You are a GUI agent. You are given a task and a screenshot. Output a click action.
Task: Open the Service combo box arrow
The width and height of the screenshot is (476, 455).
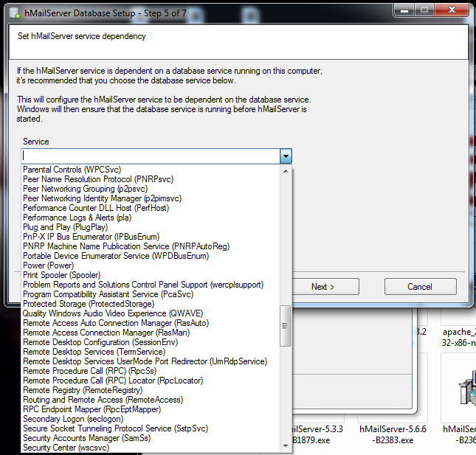tap(286, 156)
